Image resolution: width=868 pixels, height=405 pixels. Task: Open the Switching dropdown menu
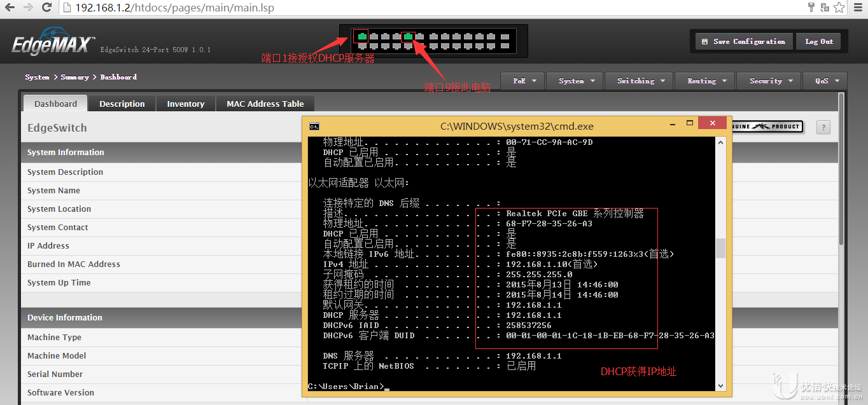tap(638, 81)
